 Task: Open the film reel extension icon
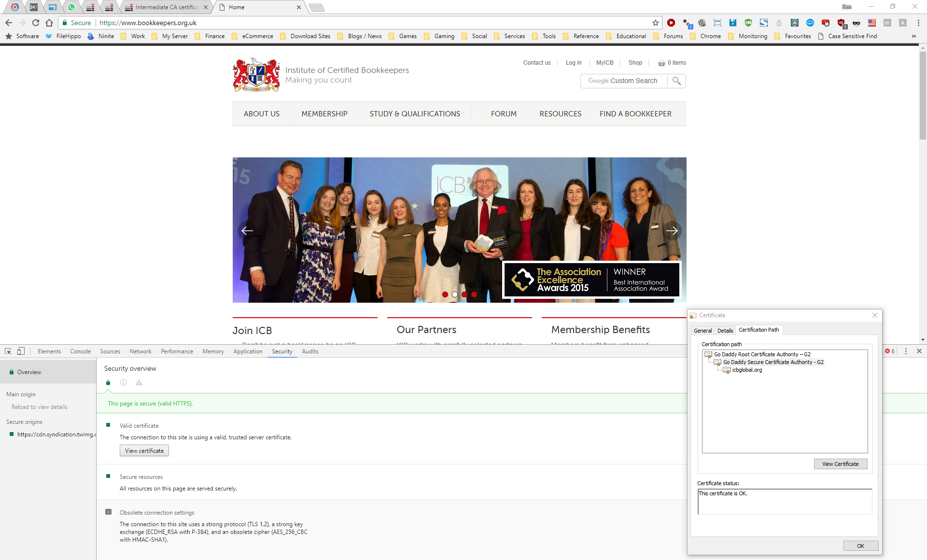(702, 23)
